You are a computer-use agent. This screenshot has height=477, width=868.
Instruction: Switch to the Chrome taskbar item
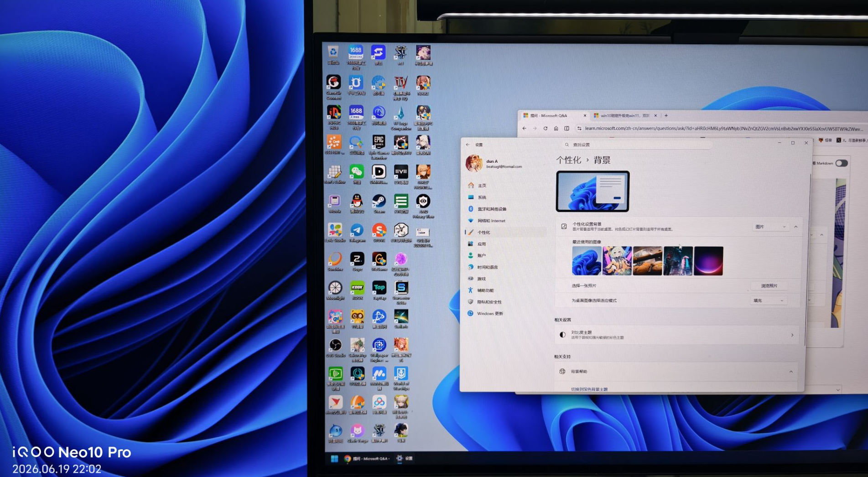click(367, 459)
